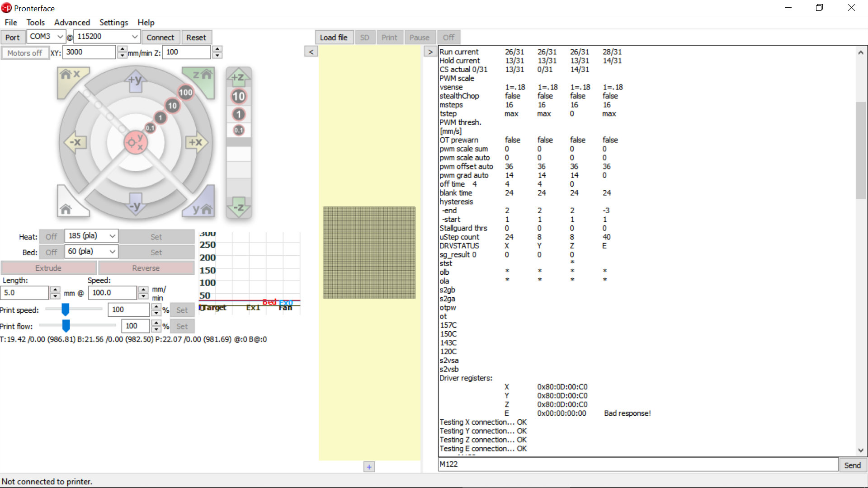Open the 115200 baud rate dropdown
This screenshot has height=488, width=868.
[135, 37]
